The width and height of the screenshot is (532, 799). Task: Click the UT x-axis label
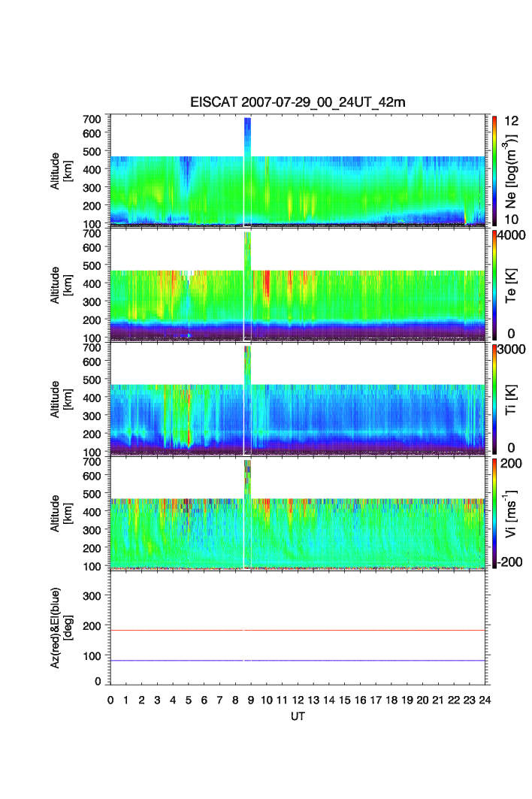tap(298, 717)
